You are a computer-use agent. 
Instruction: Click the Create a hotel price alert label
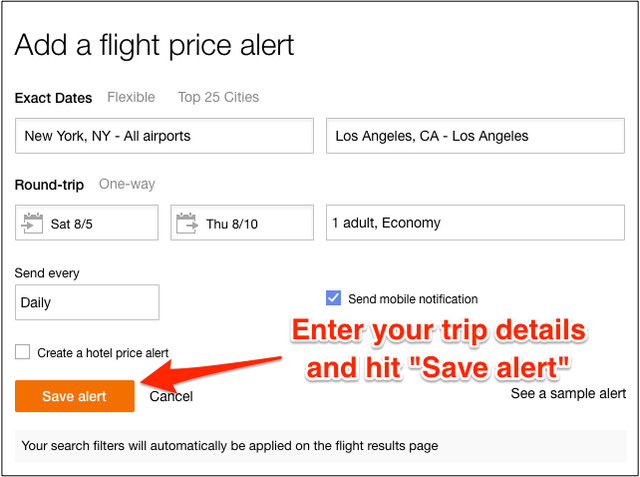[103, 353]
